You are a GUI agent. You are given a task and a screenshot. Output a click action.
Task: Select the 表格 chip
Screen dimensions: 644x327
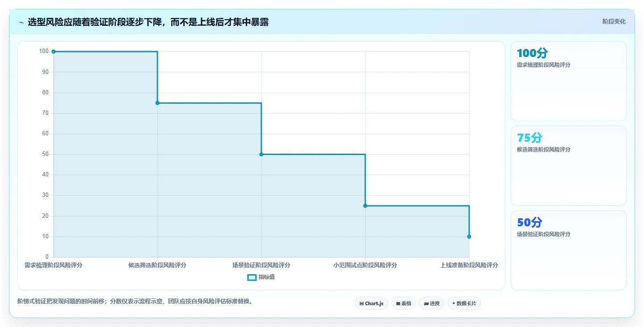404,303
